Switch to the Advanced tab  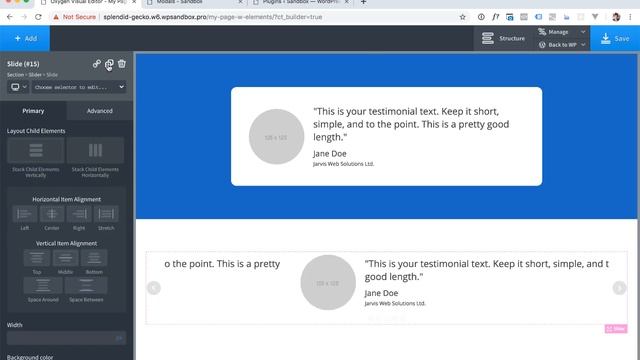pos(100,111)
